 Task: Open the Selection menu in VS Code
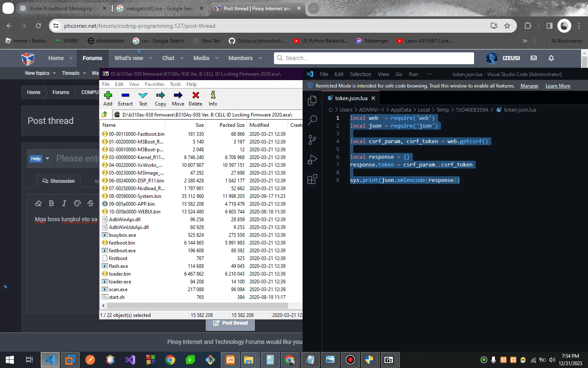click(361, 74)
